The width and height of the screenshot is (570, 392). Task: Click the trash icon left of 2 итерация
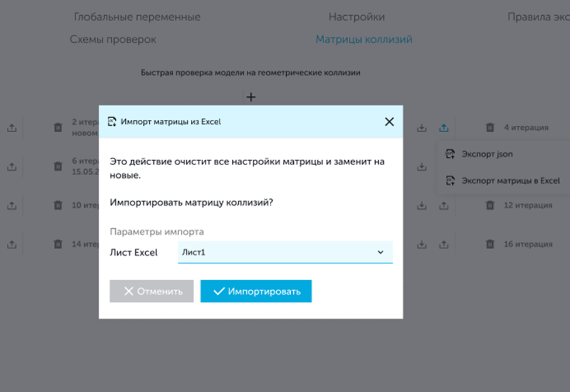(x=58, y=127)
